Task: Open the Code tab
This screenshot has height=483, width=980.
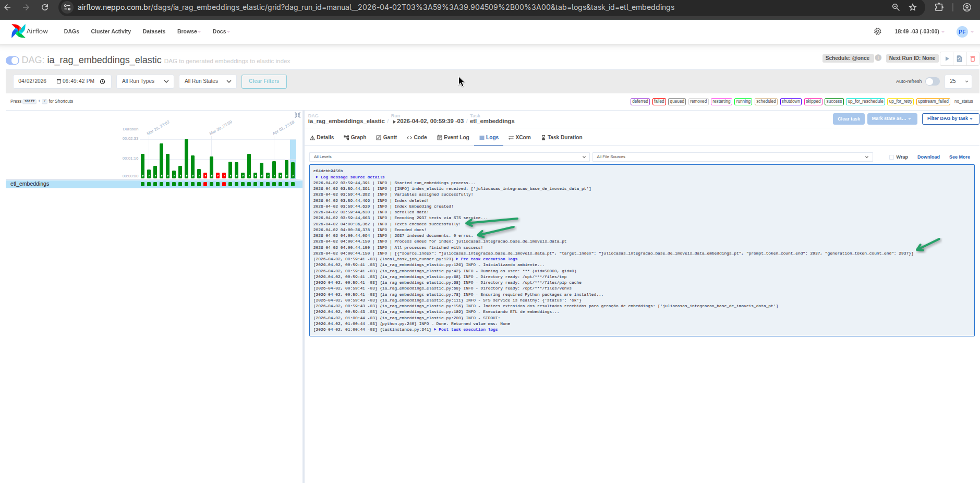Action: 417,138
